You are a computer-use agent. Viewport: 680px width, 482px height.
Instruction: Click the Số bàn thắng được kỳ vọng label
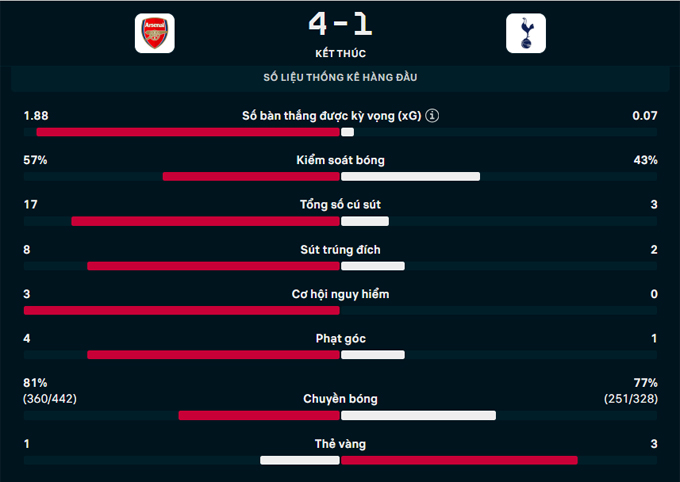[331, 116]
